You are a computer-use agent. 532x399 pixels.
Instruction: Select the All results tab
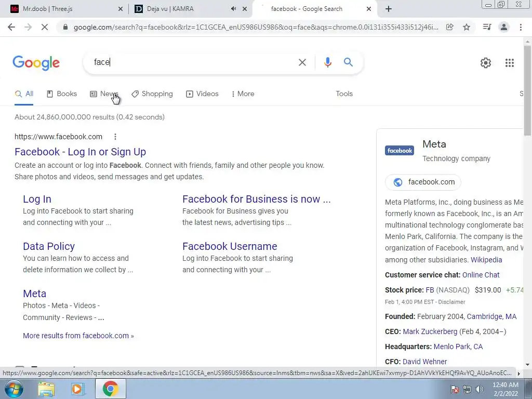pyautogui.click(x=24, y=94)
